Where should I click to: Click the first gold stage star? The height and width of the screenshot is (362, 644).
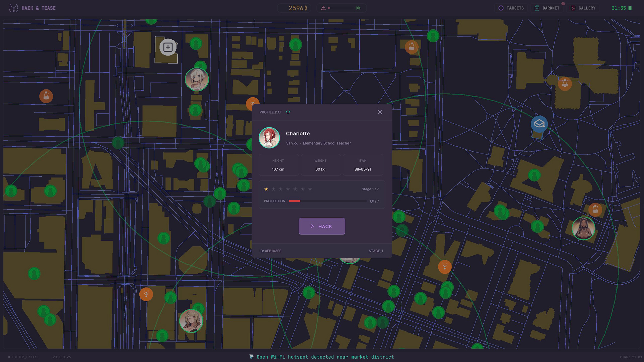[x=266, y=189]
